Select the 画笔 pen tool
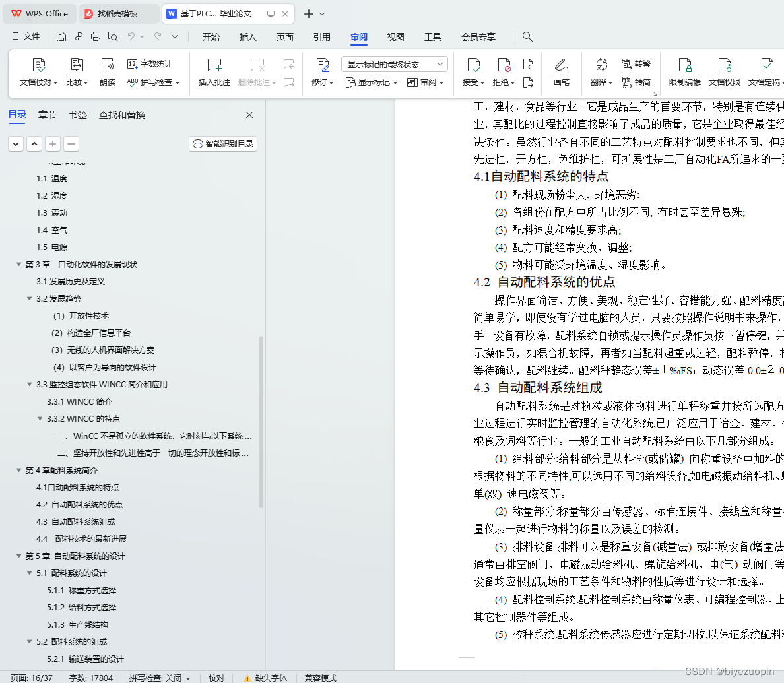The image size is (784, 683). click(x=562, y=72)
